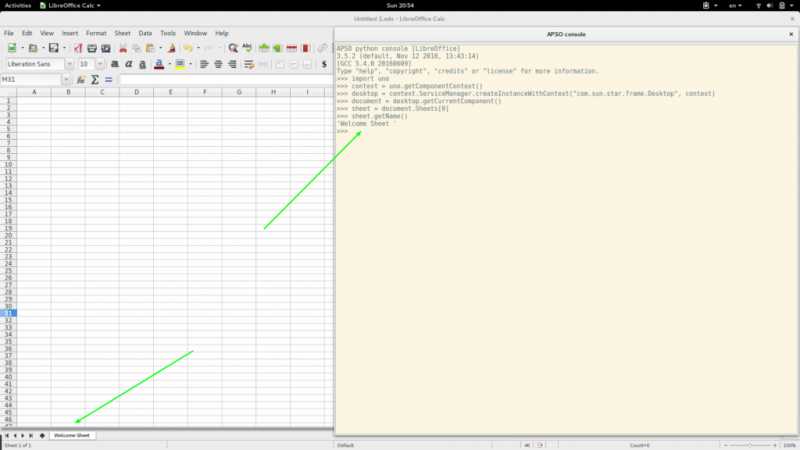Click the currency format icon
This screenshot has width=800, height=450.
point(324,64)
